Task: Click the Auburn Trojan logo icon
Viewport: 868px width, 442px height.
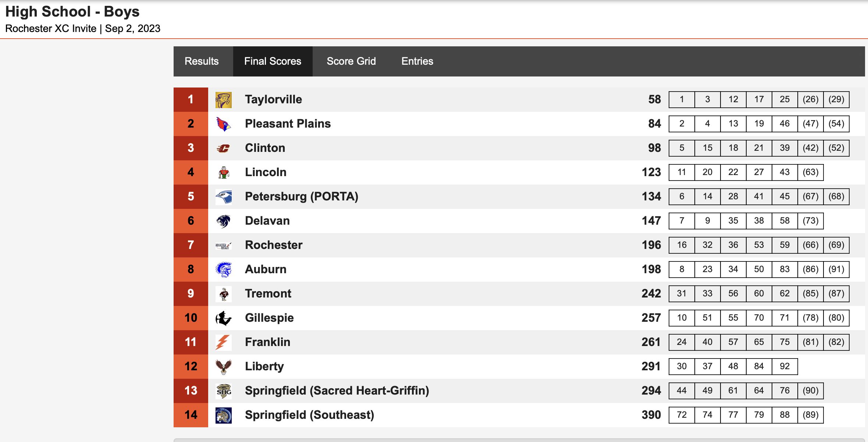Action: pos(223,270)
